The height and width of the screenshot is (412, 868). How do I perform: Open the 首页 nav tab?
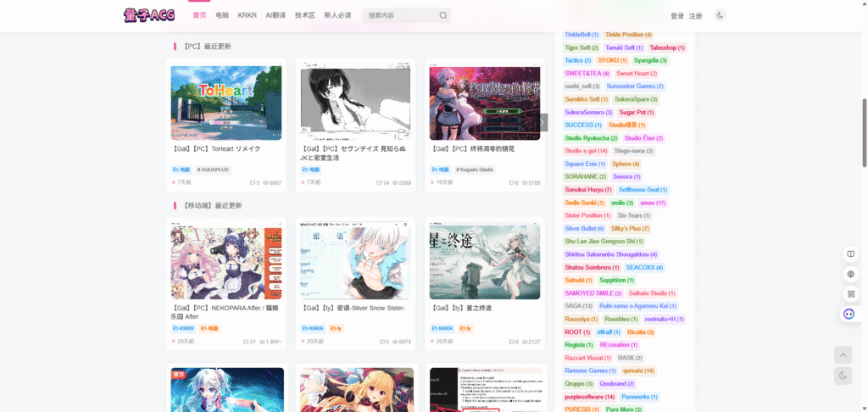(x=199, y=15)
